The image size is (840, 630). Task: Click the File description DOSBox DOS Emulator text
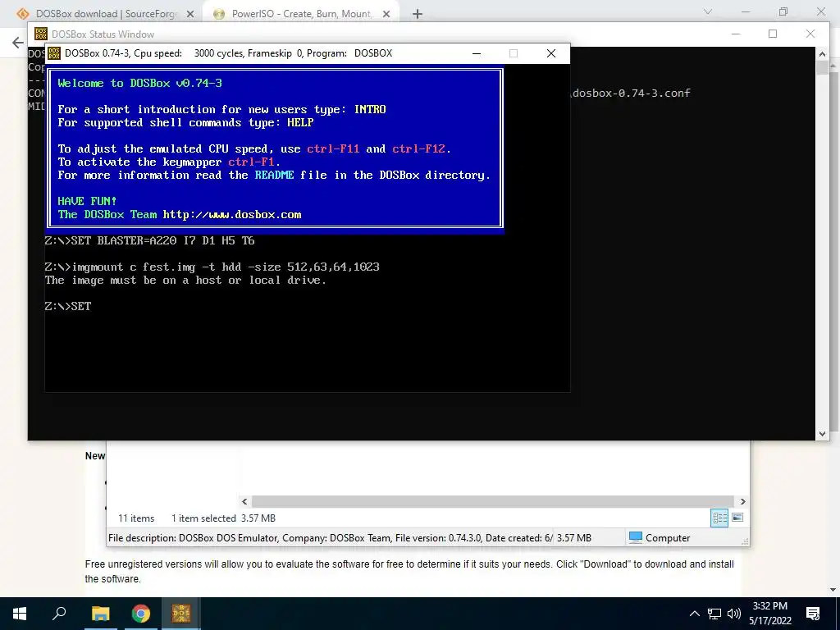tap(330, 538)
